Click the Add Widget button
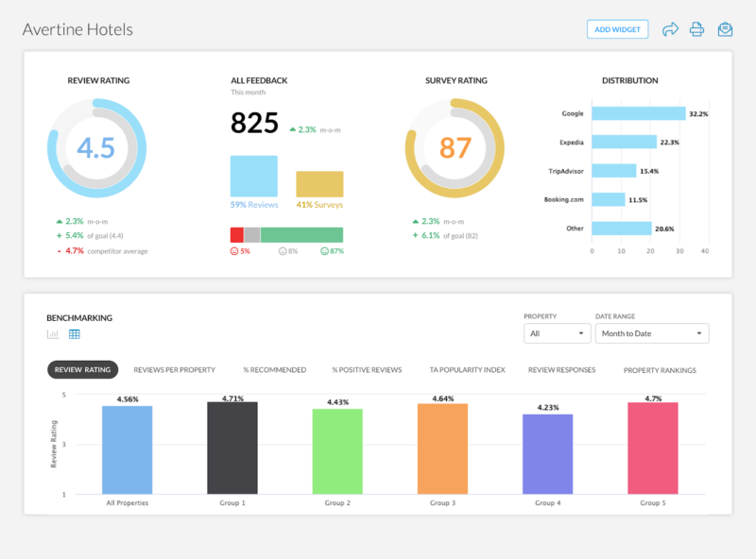Image resolution: width=756 pixels, height=559 pixels. (617, 29)
